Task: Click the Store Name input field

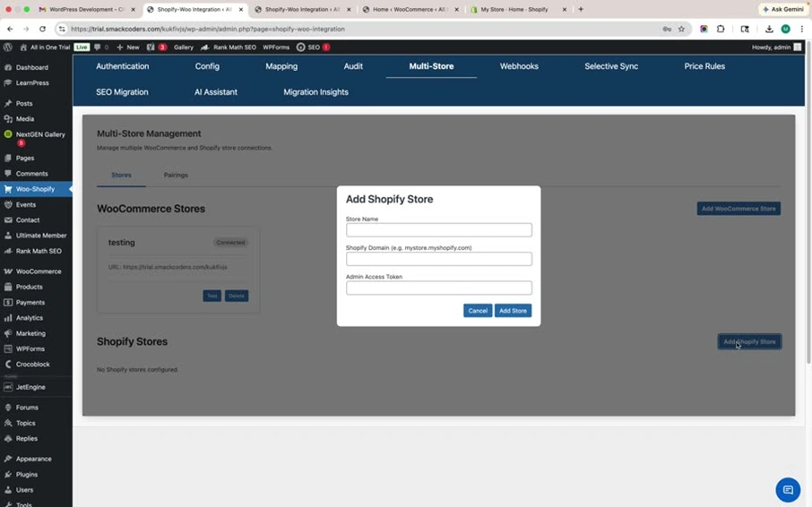Action: tap(438, 229)
